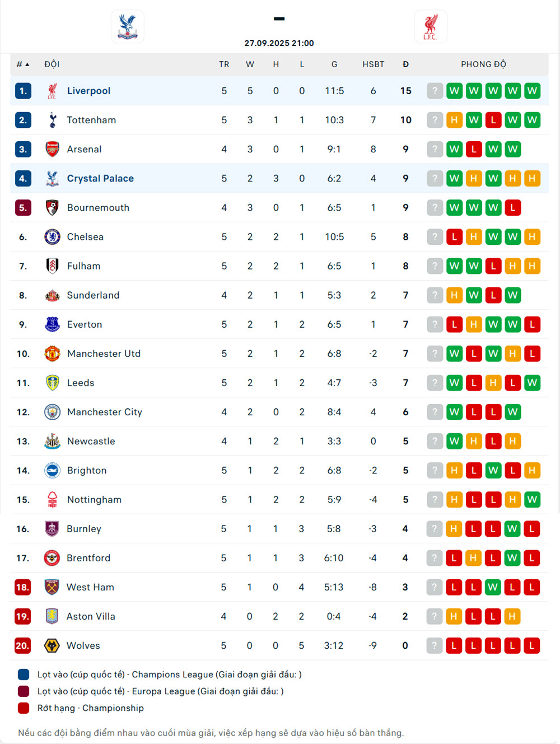Click the Everton club crest icon

point(53,324)
